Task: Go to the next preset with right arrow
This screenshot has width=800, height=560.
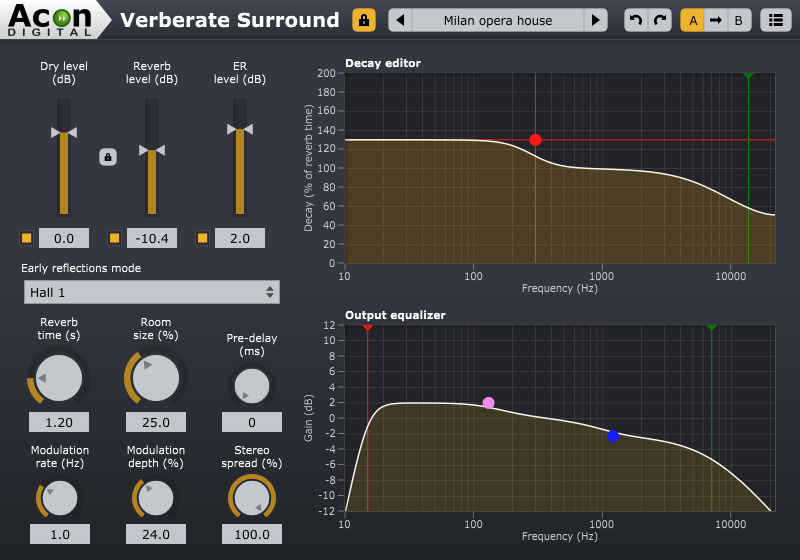Action: point(595,20)
